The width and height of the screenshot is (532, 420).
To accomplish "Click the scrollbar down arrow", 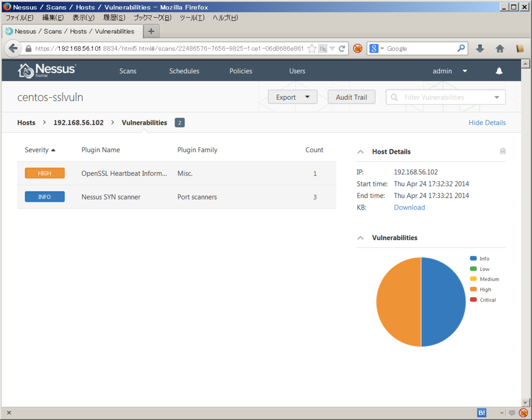I will pyautogui.click(x=526, y=403).
